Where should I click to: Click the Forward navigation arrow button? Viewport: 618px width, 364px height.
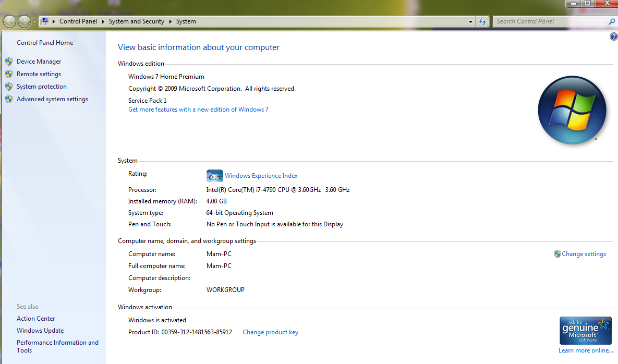click(x=24, y=22)
